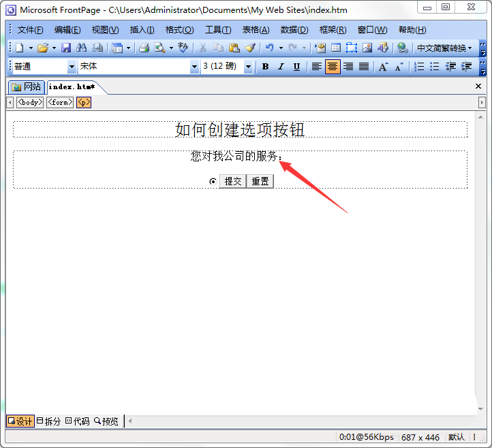Screen dimensions: 492x448
Task: Close the index.htm page tab with X
Action: pyautogui.click(x=478, y=86)
